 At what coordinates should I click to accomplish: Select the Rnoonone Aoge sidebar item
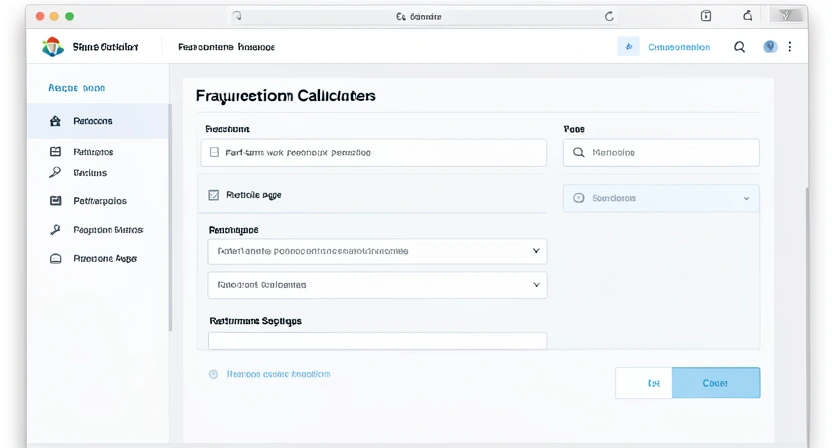(x=105, y=259)
